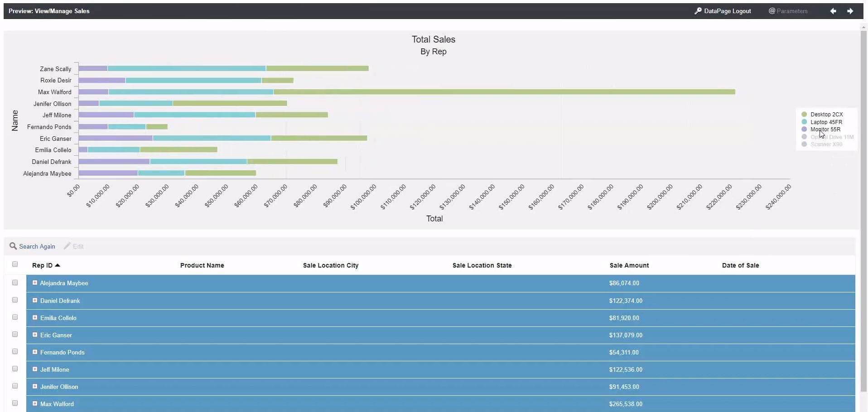The height and width of the screenshot is (412, 868).
Task: Open the Parameters menu item
Action: [788, 11]
